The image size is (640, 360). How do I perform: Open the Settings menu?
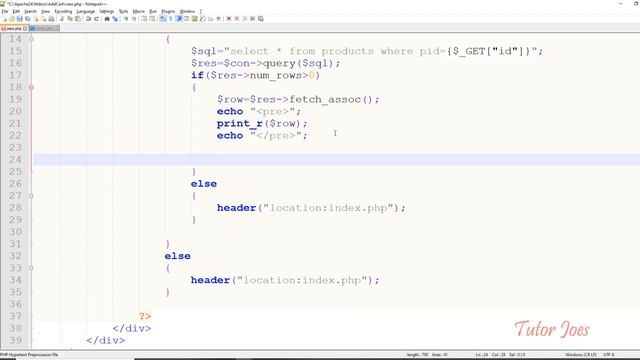click(x=107, y=11)
